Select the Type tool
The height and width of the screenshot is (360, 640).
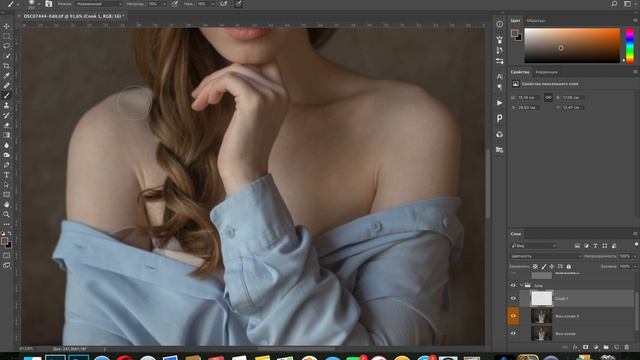[7, 175]
